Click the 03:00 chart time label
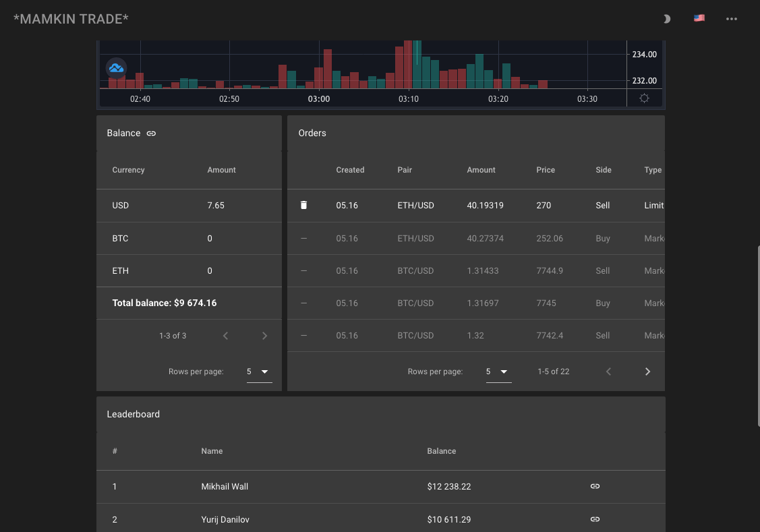Screen dimensions: 760x532 [x=318, y=99]
